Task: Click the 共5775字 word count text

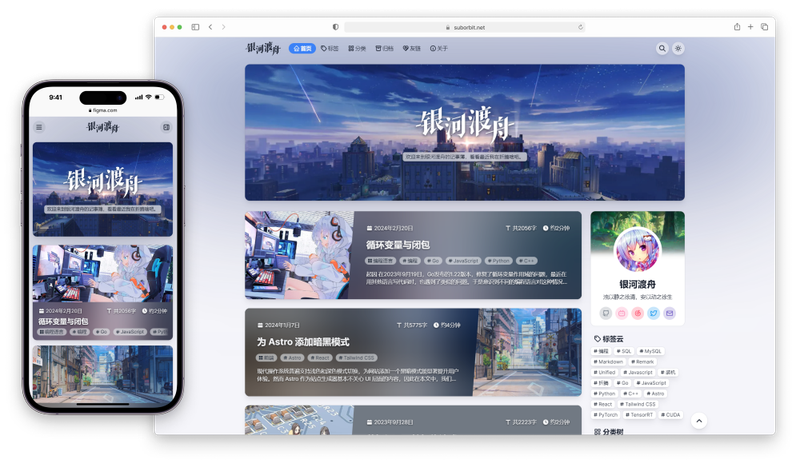Action: tap(412, 325)
